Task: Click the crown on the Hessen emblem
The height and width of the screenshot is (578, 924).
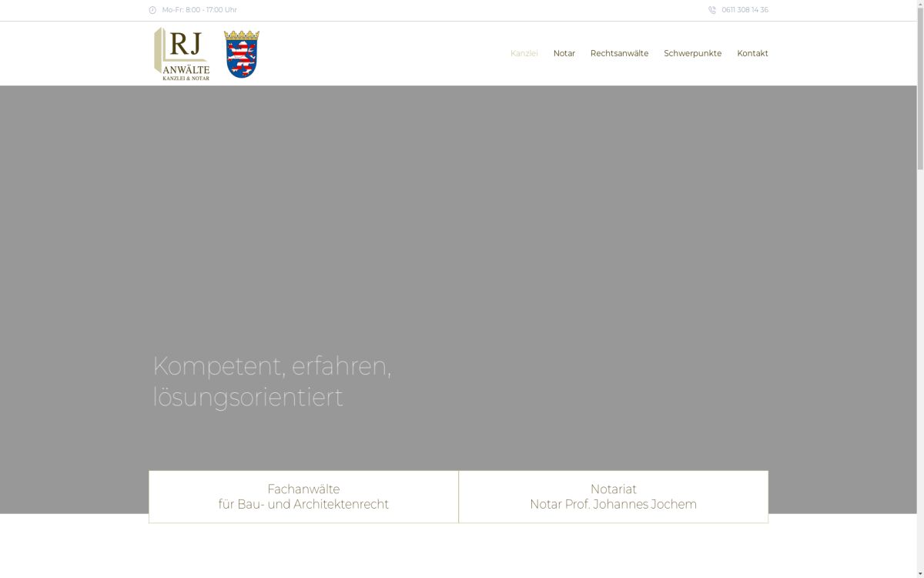Action: [240, 35]
